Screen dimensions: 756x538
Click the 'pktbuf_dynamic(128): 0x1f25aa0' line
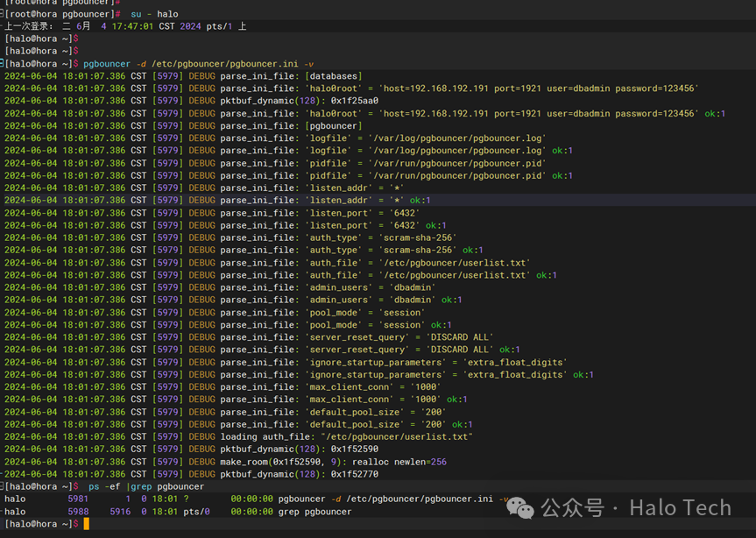click(299, 101)
